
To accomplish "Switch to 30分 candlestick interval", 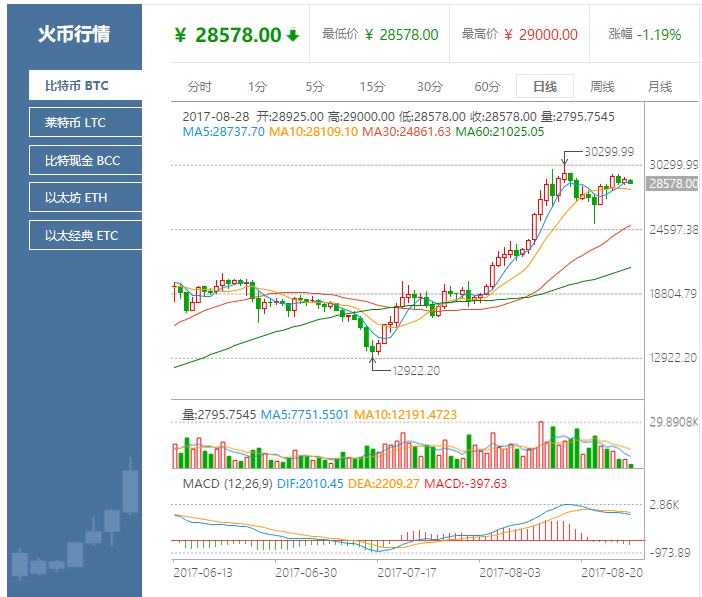I will click(430, 86).
